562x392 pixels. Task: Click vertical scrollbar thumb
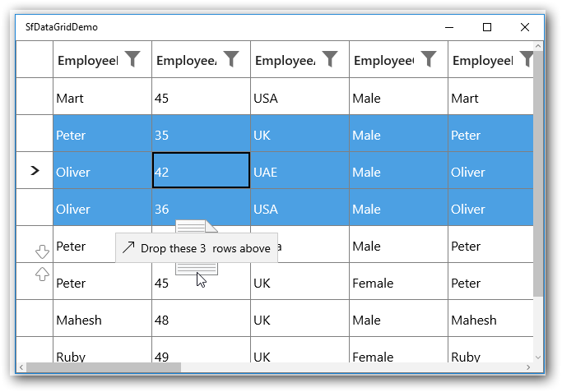[x=538, y=173]
